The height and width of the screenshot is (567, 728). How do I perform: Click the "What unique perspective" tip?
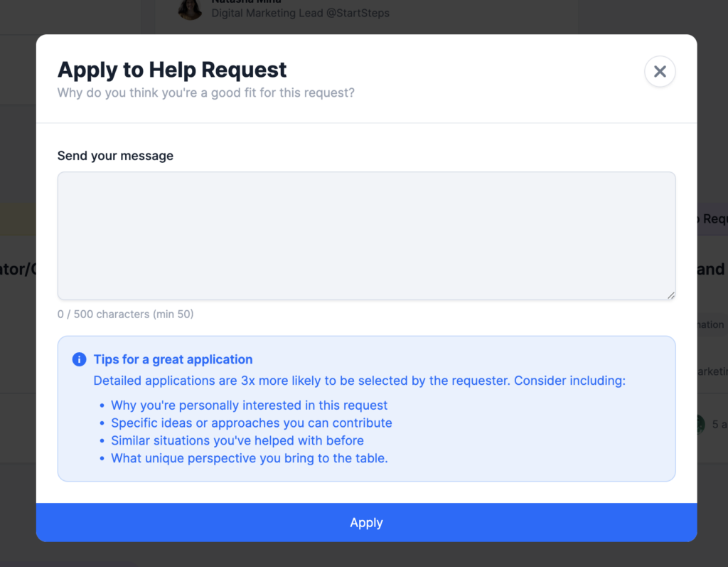pyautogui.click(x=249, y=459)
